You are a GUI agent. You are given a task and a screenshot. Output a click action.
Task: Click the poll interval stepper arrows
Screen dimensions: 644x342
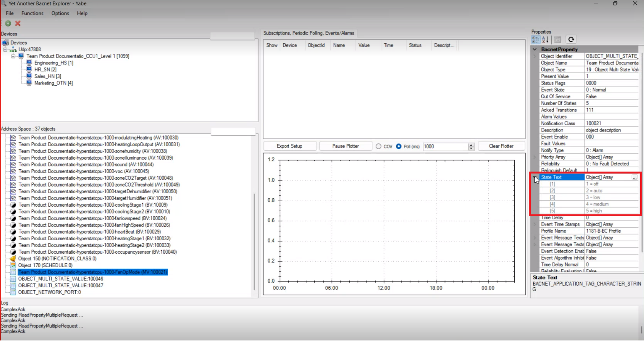(471, 147)
